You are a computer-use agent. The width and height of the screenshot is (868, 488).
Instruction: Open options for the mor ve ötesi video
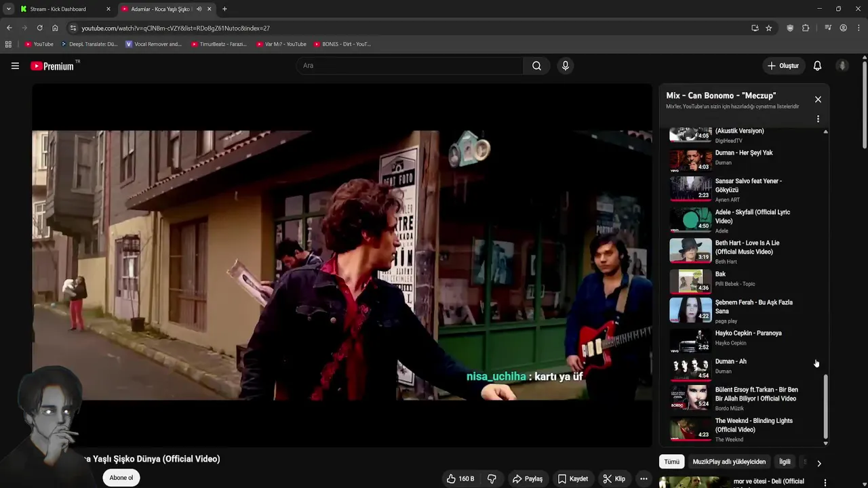click(825, 483)
